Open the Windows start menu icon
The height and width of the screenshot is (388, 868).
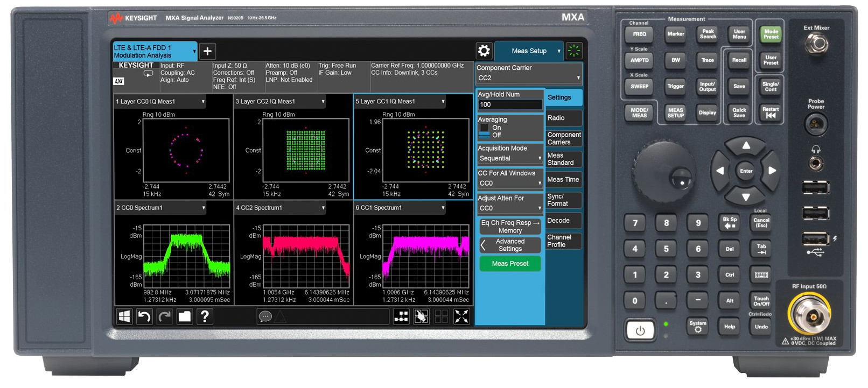(124, 316)
